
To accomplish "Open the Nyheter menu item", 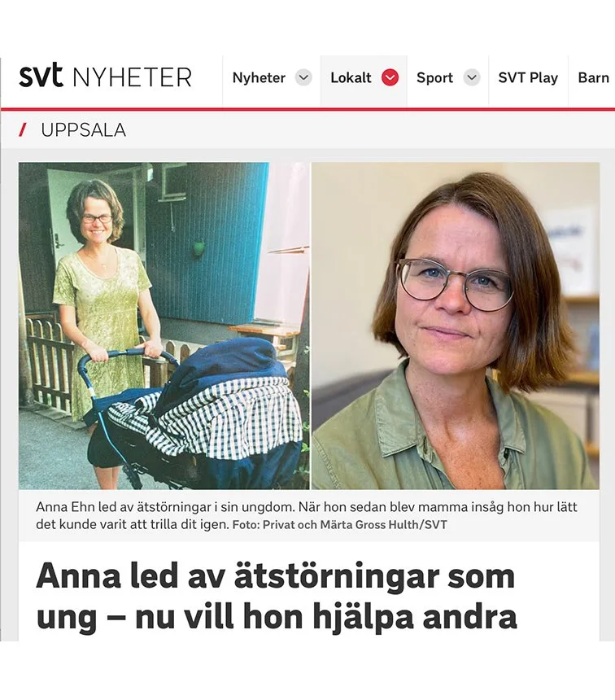I will (259, 77).
